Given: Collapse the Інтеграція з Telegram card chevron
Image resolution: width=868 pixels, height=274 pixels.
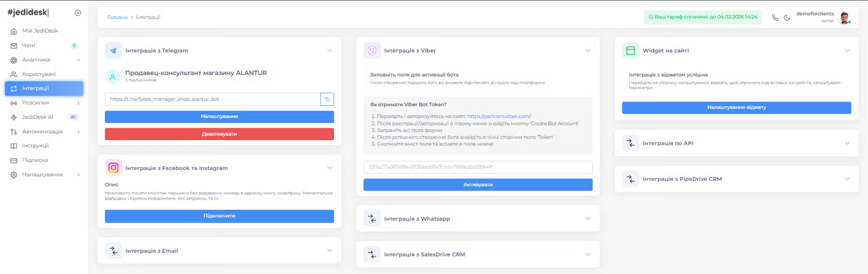Looking at the screenshot, I should [329, 50].
